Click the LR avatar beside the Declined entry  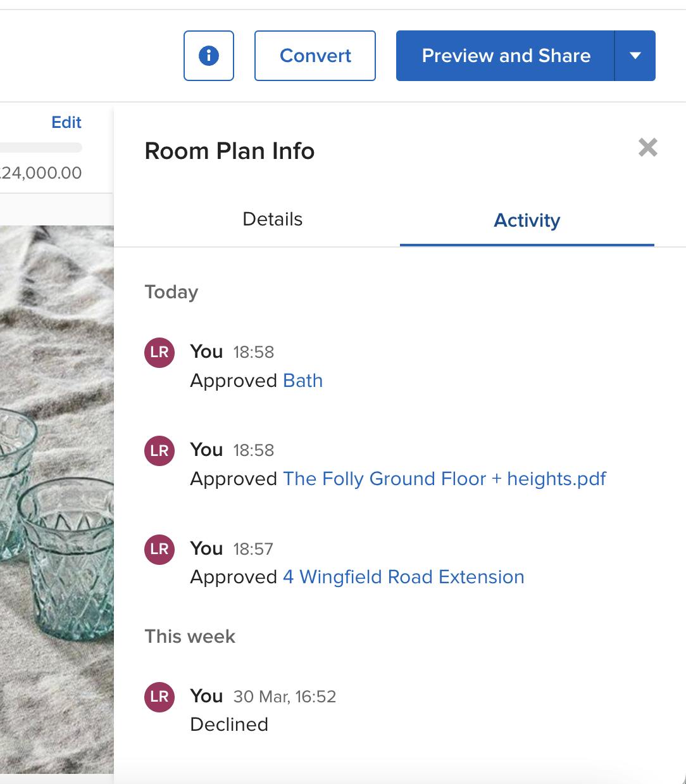[x=159, y=697]
